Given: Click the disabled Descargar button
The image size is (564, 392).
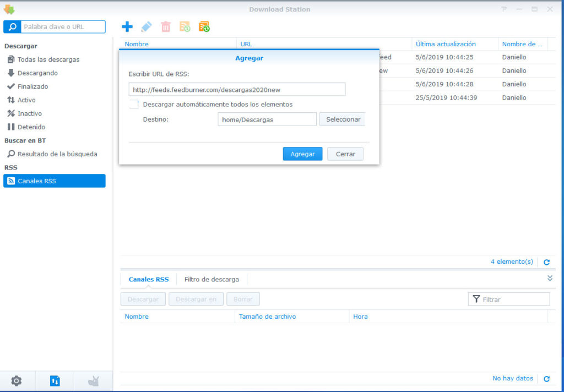Looking at the screenshot, I should tap(143, 299).
